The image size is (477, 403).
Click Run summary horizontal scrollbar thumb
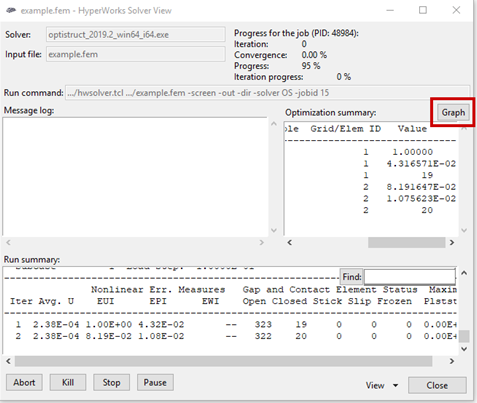[x=223, y=361]
